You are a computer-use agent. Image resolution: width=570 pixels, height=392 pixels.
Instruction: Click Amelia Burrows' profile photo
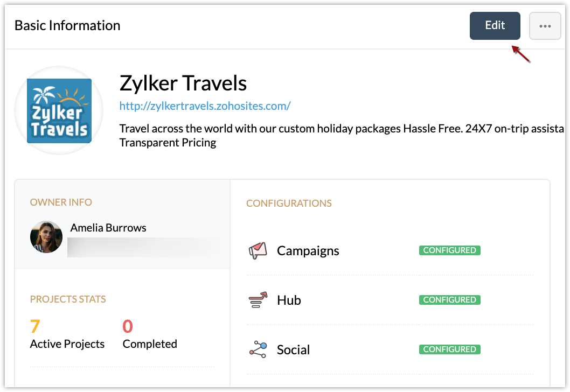pyautogui.click(x=46, y=237)
